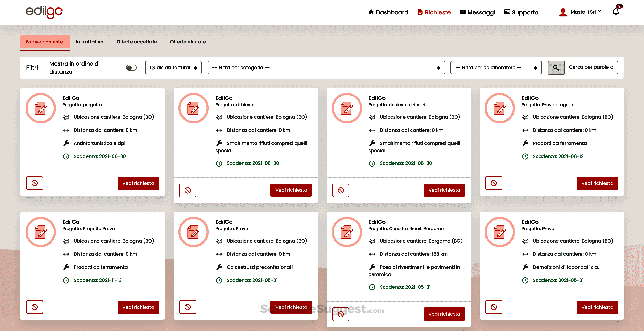Image resolution: width=644 pixels, height=331 pixels.
Task: Click the search magnifier button
Action: point(556,68)
